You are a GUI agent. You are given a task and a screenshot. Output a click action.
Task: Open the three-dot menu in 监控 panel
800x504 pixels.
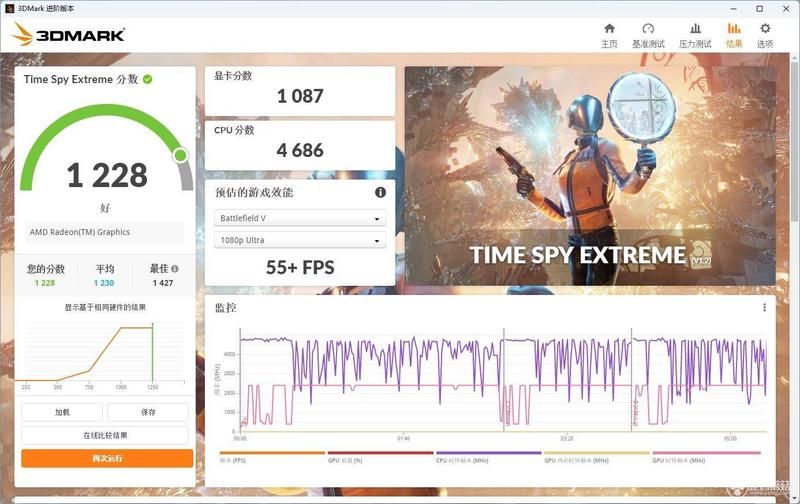point(764,307)
